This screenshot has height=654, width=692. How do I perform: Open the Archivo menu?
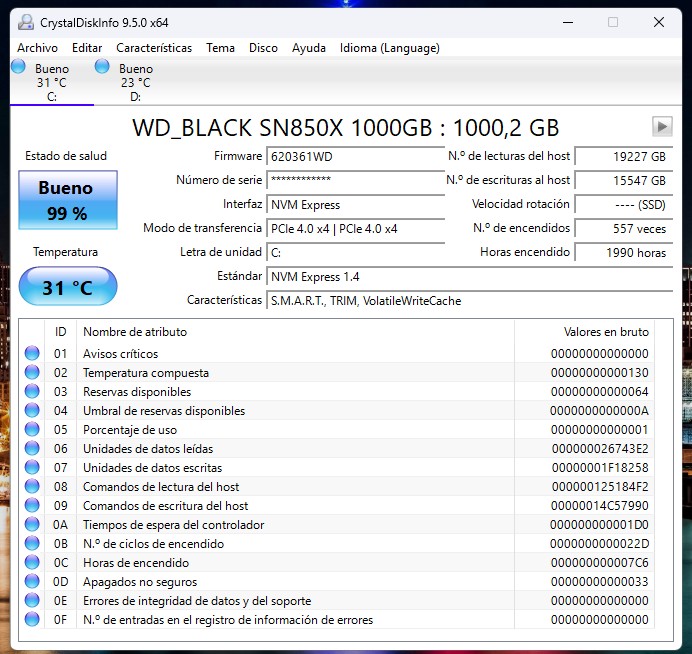click(x=38, y=48)
